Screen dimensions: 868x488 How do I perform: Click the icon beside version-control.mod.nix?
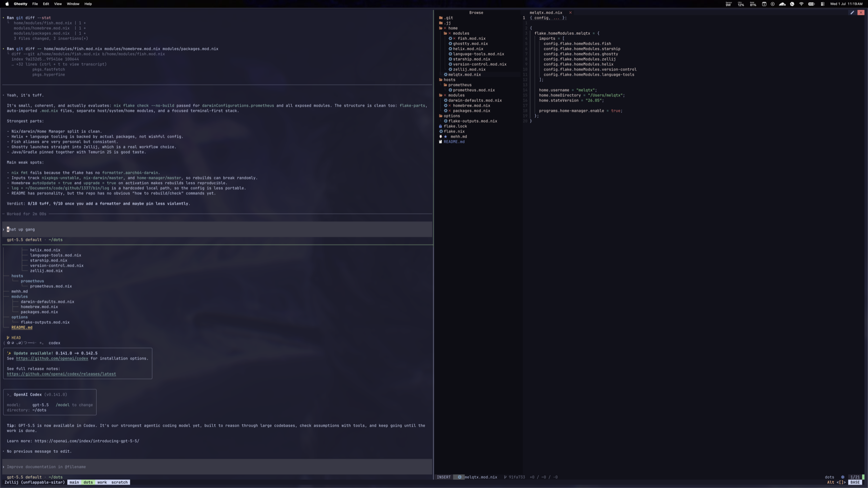(450, 64)
